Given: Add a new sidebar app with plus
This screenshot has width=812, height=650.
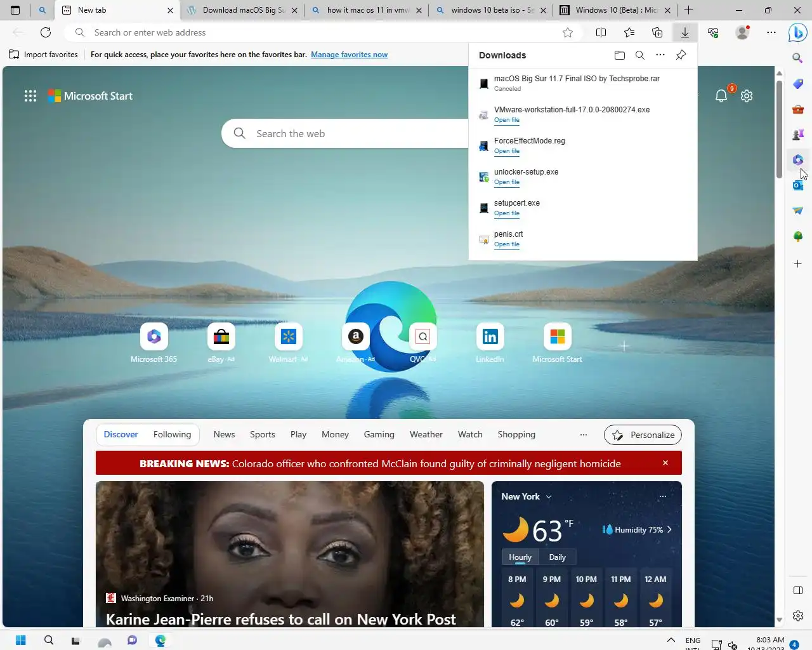Looking at the screenshot, I should pos(798,263).
